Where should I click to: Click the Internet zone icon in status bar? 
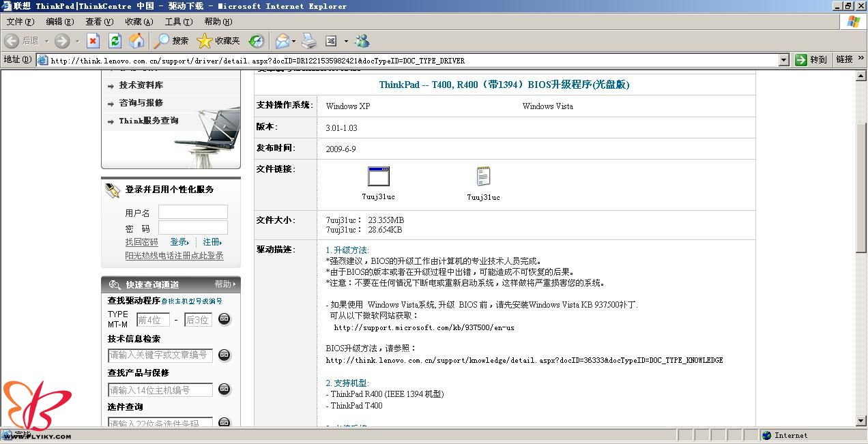[766, 435]
